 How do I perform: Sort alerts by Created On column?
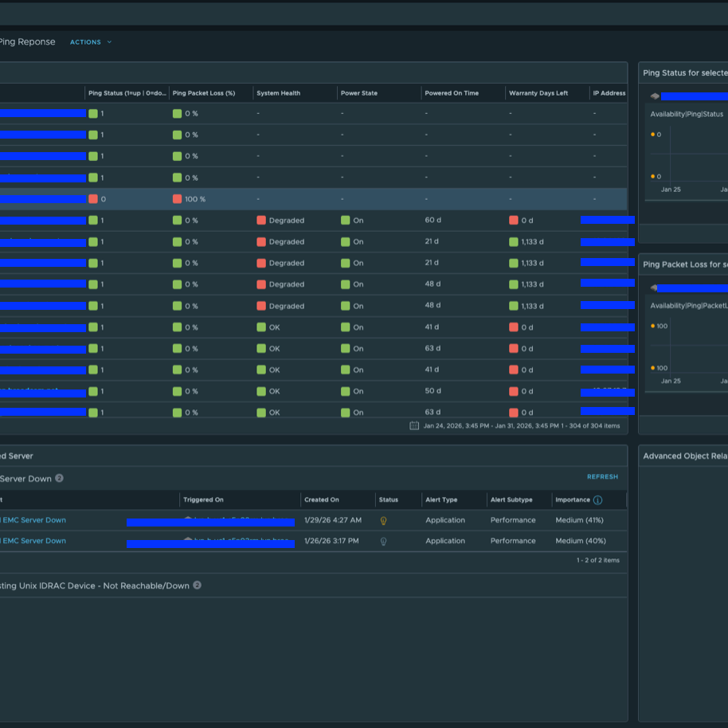(321, 500)
